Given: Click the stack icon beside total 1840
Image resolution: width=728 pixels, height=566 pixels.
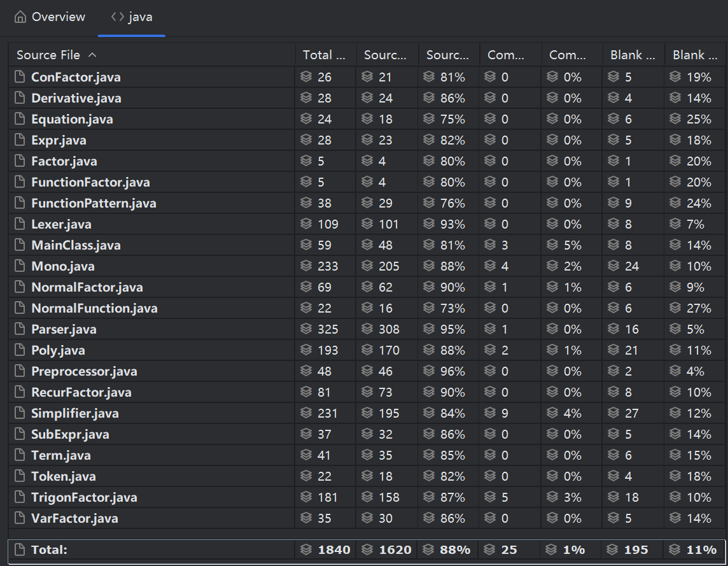Looking at the screenshot, I should (307, 550).
